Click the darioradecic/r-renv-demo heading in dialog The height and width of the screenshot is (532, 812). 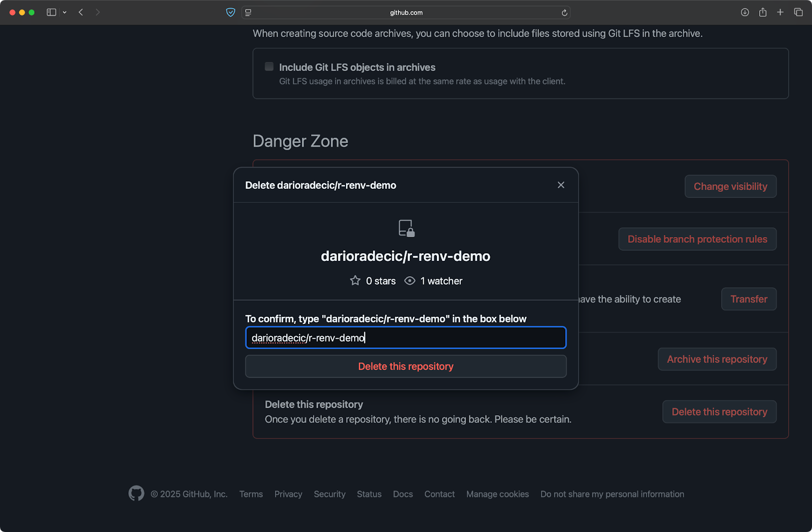pyautogui.click(x=405, y=256)
